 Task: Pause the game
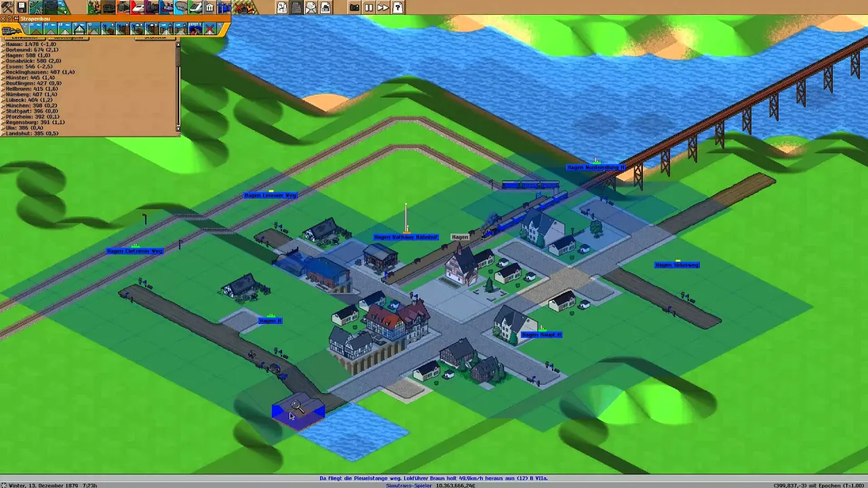point(369,7)
